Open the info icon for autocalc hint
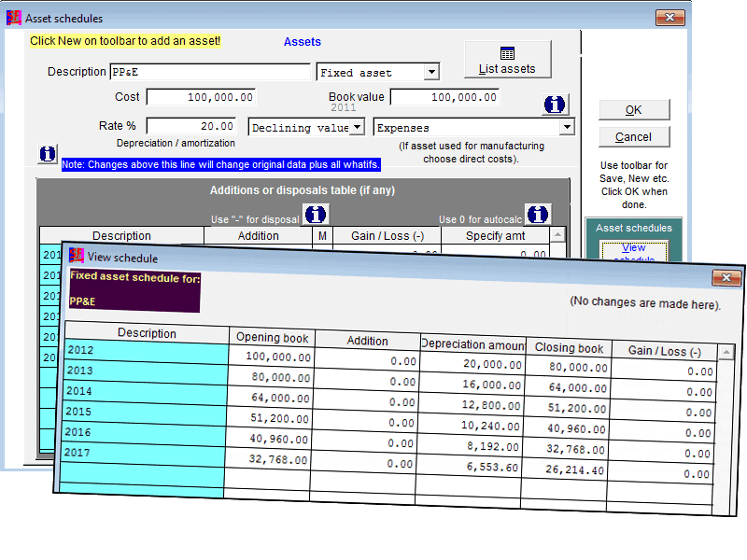This screenshot has width=747, height=560. (538, 214)
